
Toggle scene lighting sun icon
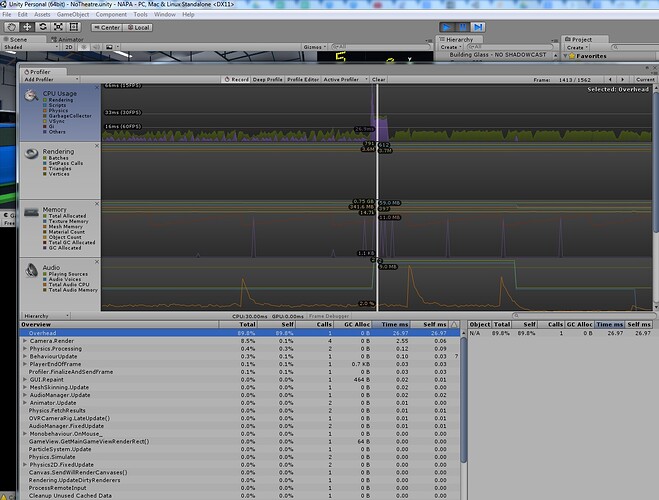(84, 47)
